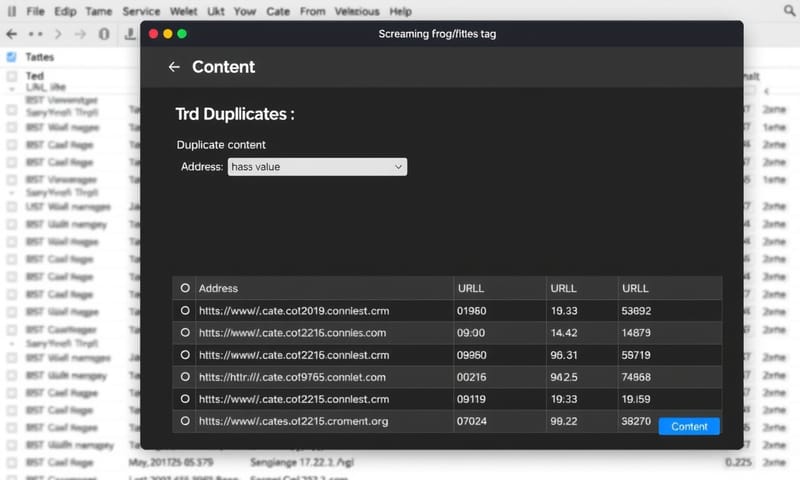This screenshot has width=800, height=480.
Task: Click the ellipsis dots icon in toolbar
Action: click(x=37, y=33)
